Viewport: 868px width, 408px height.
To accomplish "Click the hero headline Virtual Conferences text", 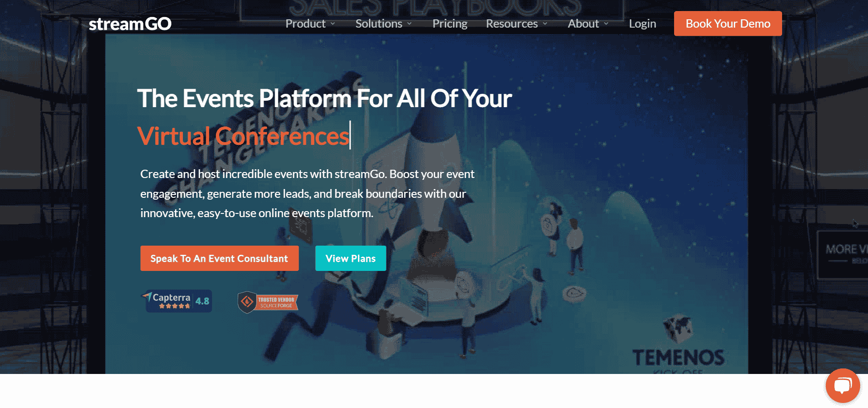I will [243, 136].
